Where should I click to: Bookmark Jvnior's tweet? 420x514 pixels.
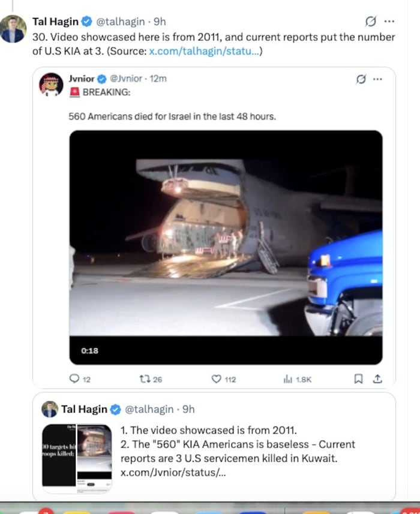click(357, 378)
